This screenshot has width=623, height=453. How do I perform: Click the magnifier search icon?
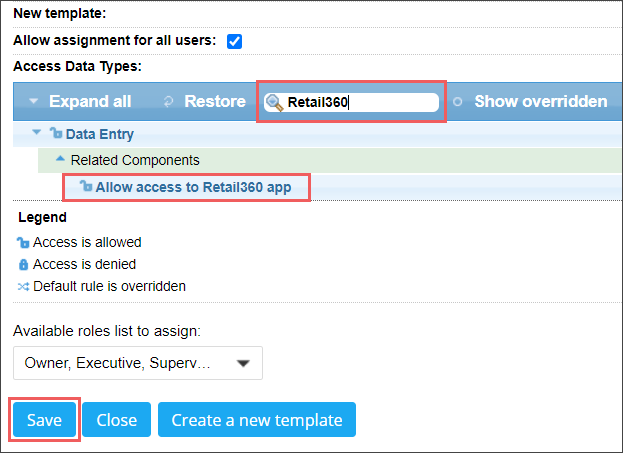pos(274,103)
